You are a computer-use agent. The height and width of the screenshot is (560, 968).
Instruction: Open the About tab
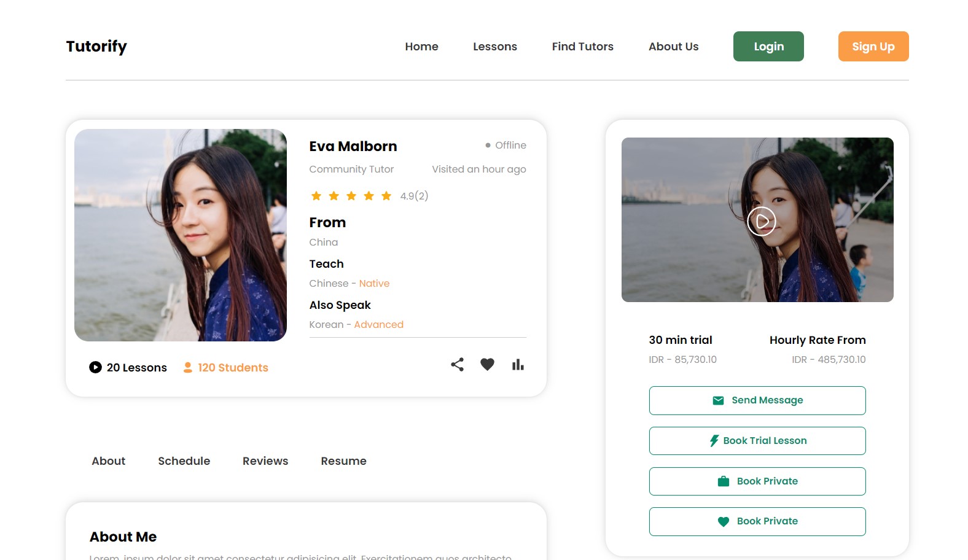[109, 461]
